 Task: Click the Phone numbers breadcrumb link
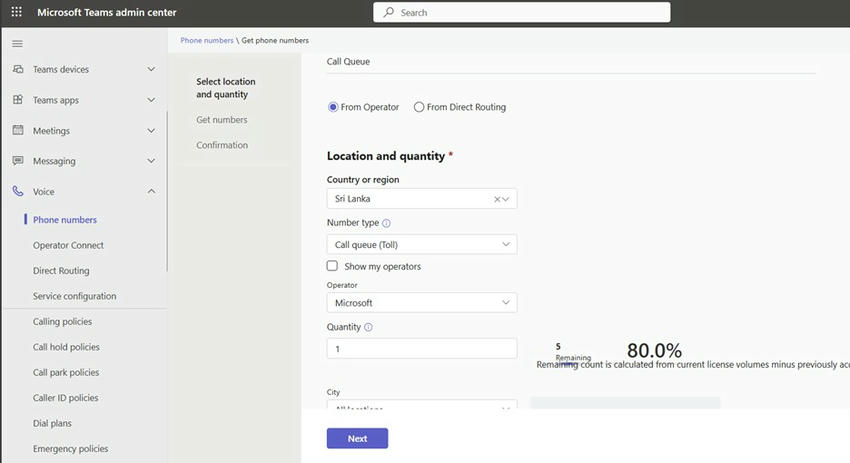tap(207, 40)
